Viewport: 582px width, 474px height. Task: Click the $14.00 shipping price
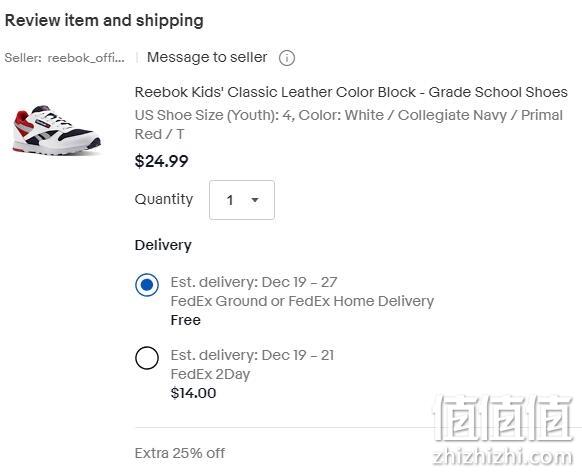click(x=193, y=393)
